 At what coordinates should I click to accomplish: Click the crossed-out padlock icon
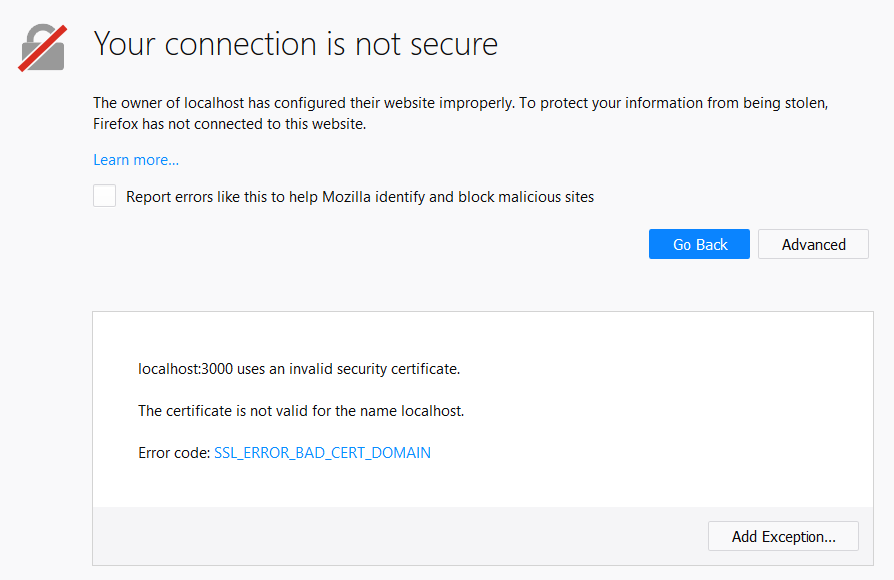coord(42,47)
